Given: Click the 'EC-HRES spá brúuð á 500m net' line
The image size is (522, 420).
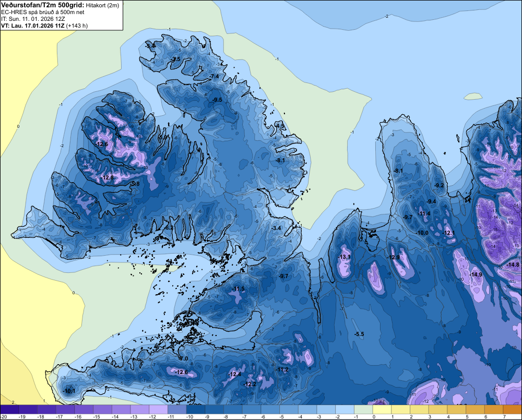Looking at the screenshot, I should click(x=43, y=12).
